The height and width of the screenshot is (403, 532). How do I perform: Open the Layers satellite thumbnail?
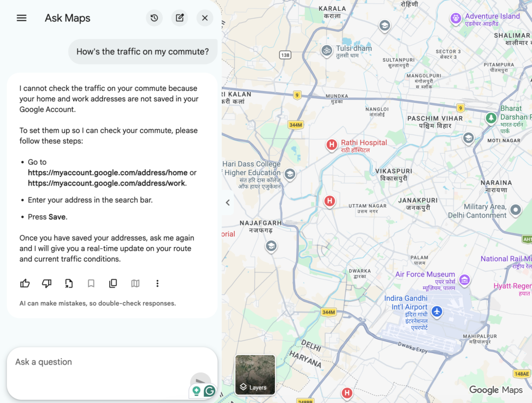tap(255, 375)
